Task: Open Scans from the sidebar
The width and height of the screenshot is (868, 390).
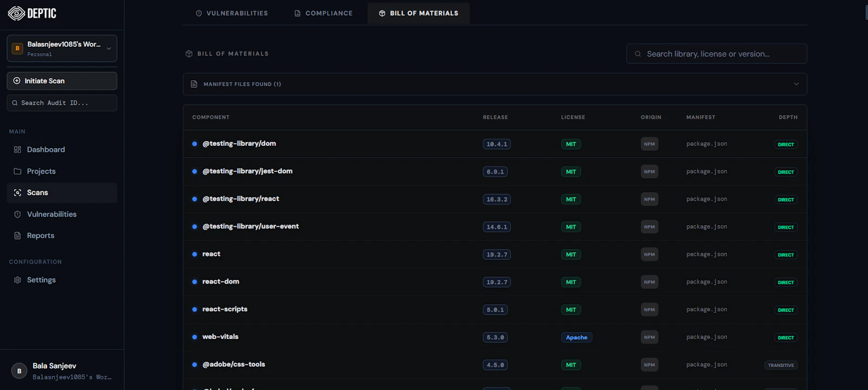Action: pos(62,193)
